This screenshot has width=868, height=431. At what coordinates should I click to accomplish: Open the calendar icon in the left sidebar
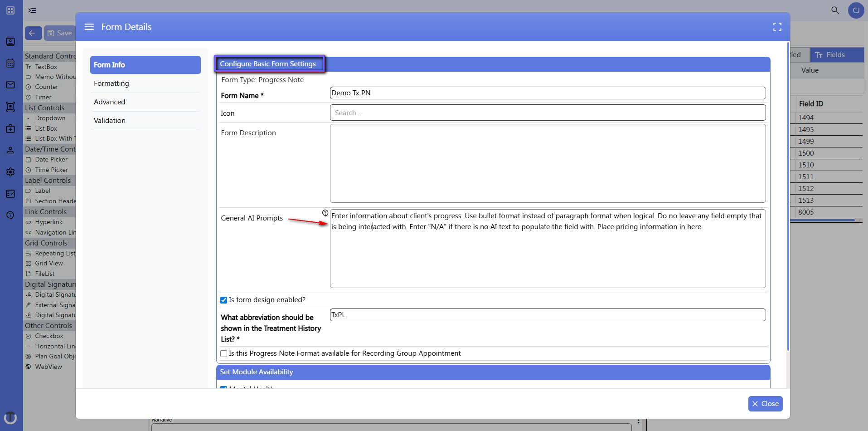pyautogui.click(x=10, y=63)
